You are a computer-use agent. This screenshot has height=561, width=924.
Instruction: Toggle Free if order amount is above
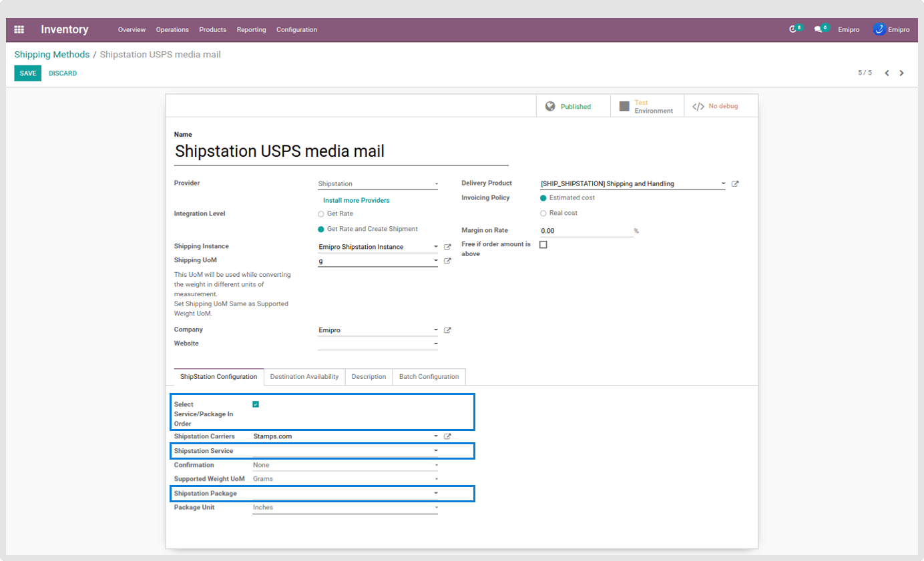(543, 245)
